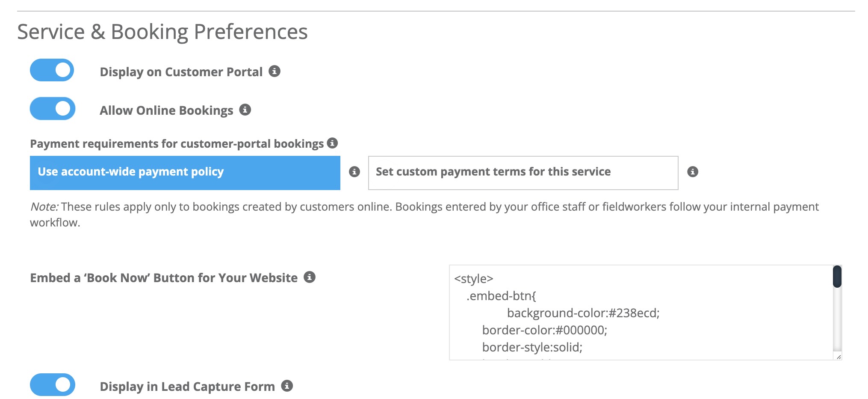Screen dimensions: 868x399
Task: Click the Service & Booking Preferences heading
Action: [162, 30]
